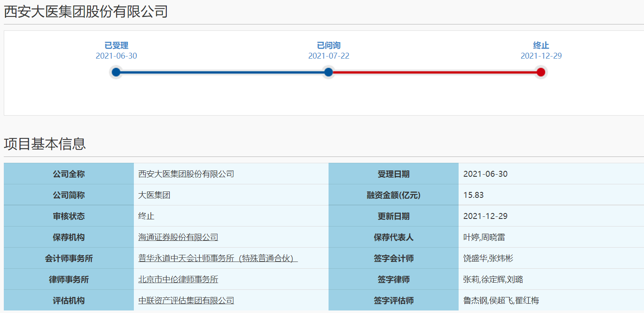Click the 评估机构 header cell
Image resolution: width=644 pixels, height=313 pixels.
(x=69, y=300)
